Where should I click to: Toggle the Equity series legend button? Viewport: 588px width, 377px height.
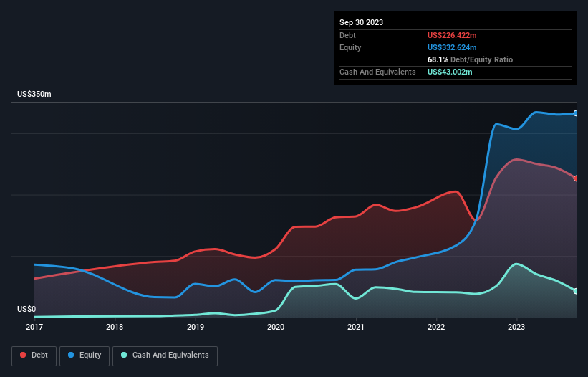click(85, 355)
